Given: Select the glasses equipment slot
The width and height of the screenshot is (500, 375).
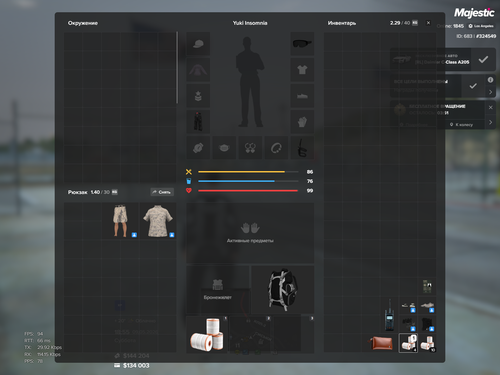Looking at the screenshot, I should (302, 44).
